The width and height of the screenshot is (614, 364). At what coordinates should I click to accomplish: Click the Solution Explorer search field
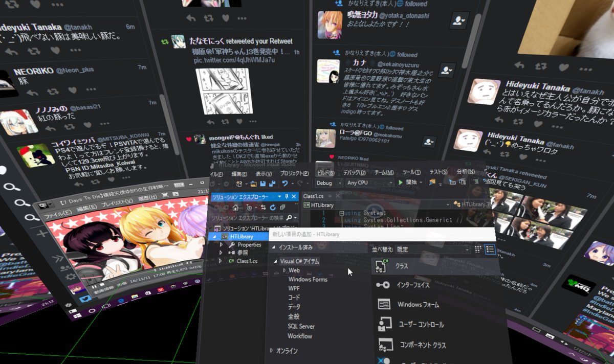point(254,217)
